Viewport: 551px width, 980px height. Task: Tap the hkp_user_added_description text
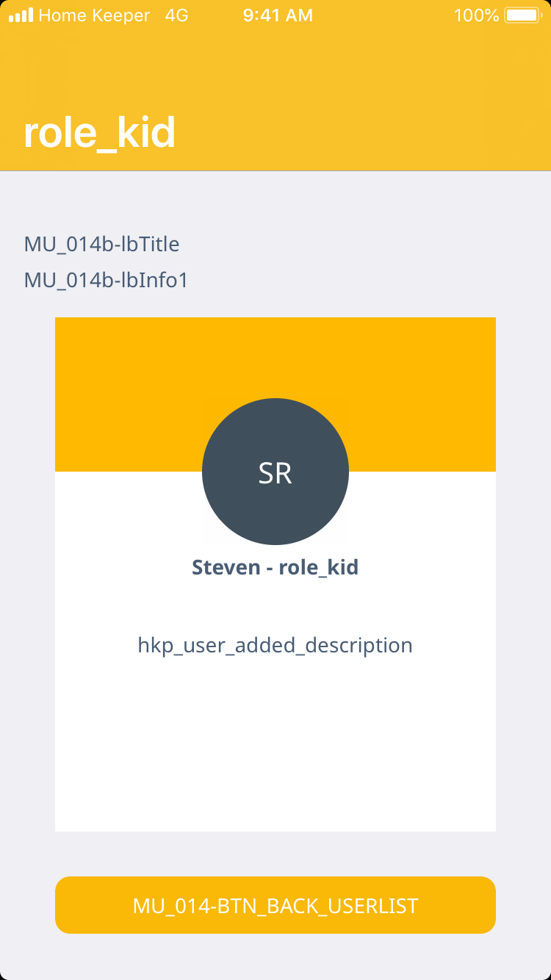275,645
